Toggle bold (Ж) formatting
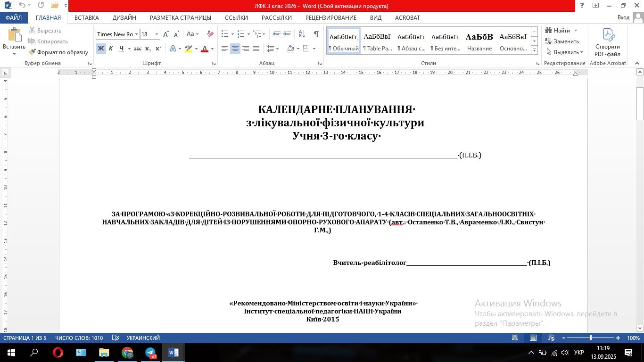The image size is (644, 362). pyautogui.click(x=100, y=49)
